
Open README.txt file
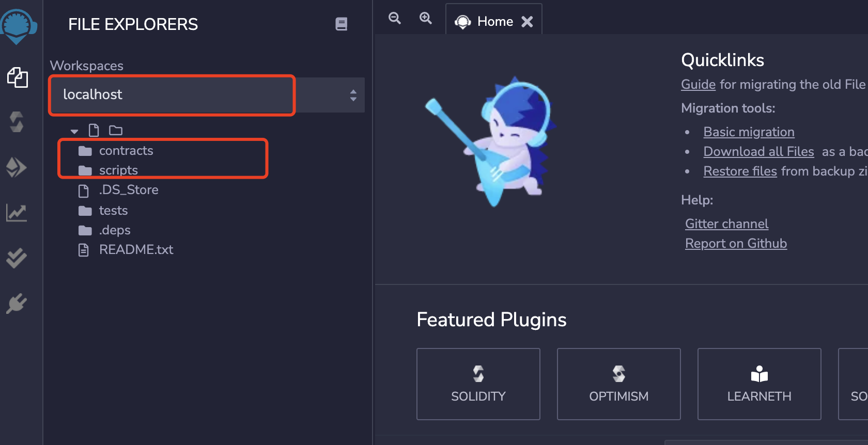point(136,250)
